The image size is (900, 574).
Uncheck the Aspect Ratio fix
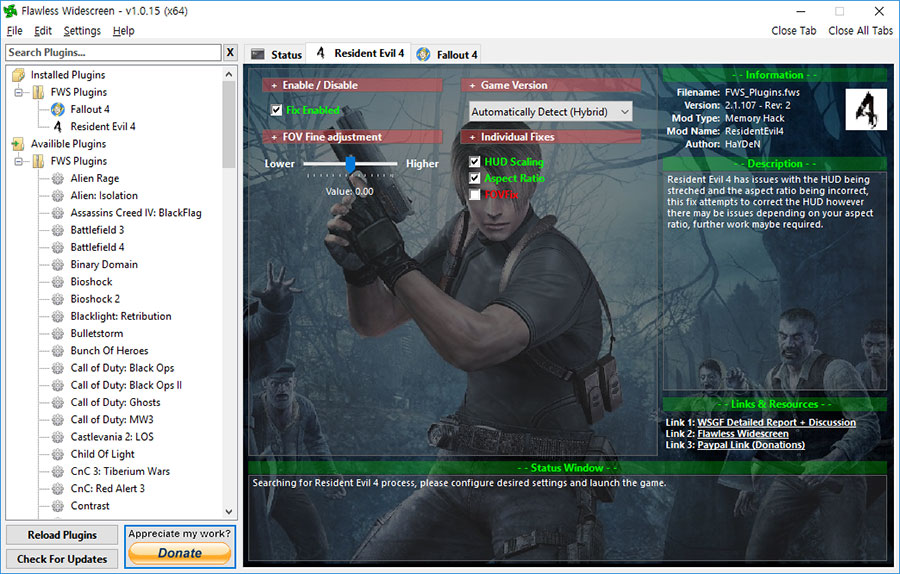click(x=475, y=178)
